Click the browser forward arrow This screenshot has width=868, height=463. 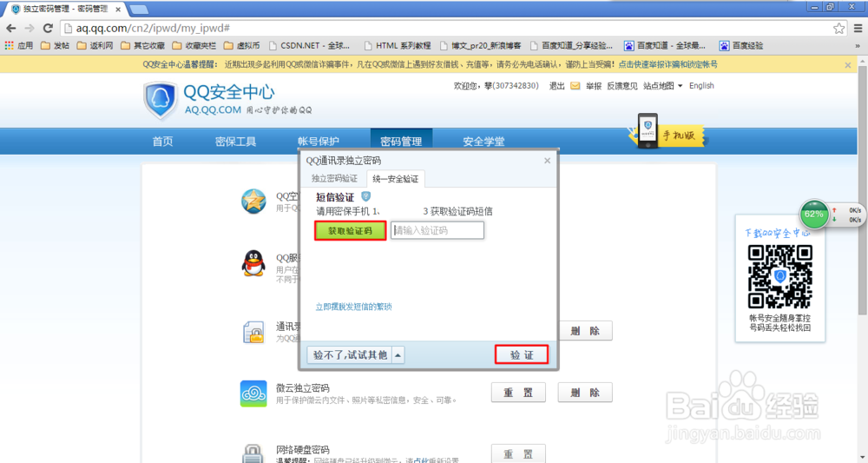tap(30, 29)
